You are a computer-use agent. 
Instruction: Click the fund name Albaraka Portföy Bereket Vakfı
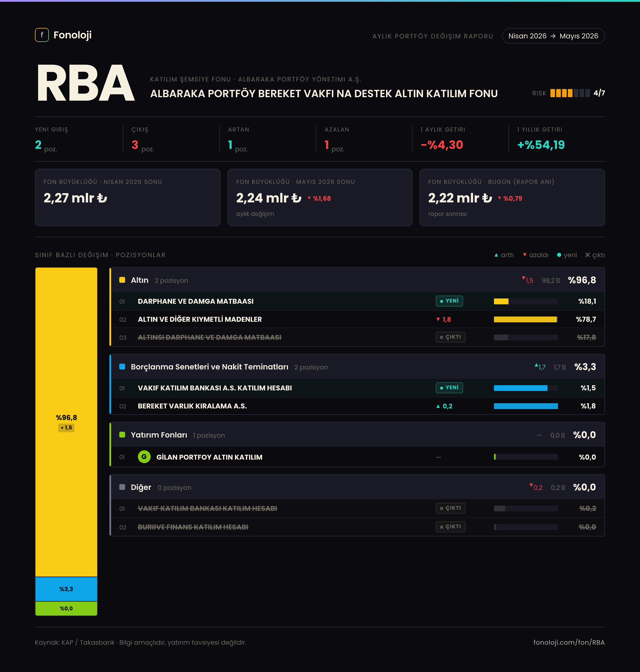tap(324, 93)
